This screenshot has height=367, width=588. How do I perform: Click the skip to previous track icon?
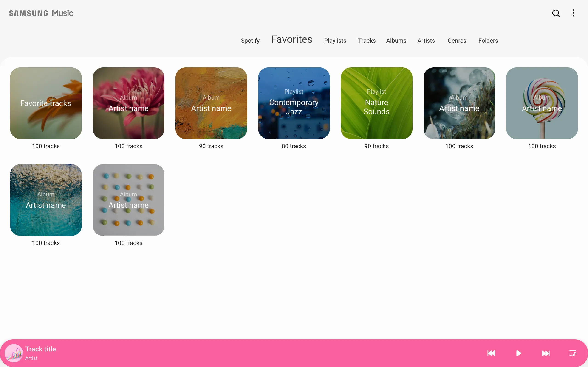pyautogui.click(x=491, y=353)
